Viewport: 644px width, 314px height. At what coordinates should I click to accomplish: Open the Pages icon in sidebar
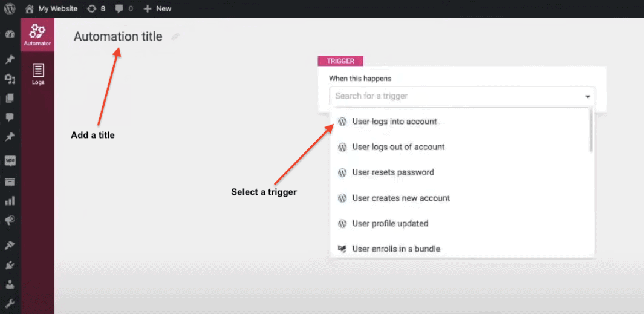(x=10, y=98)
